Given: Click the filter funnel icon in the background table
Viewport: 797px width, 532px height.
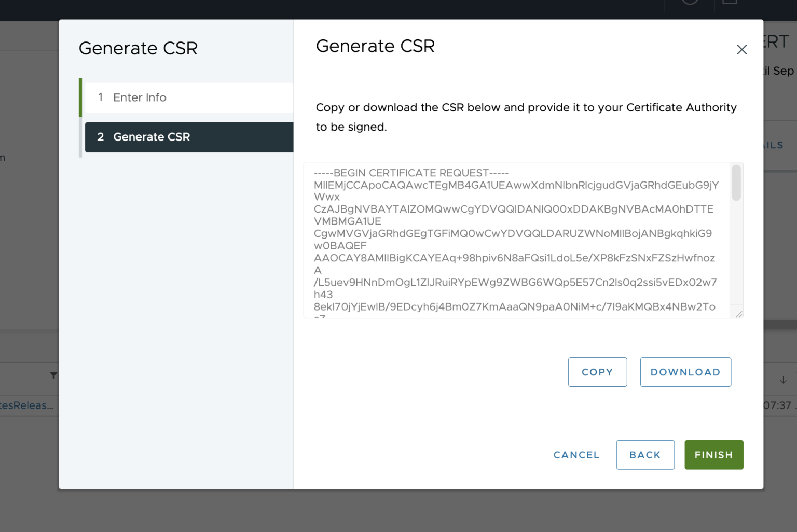Looking at the screenshot, I should (x=53, y=375).
